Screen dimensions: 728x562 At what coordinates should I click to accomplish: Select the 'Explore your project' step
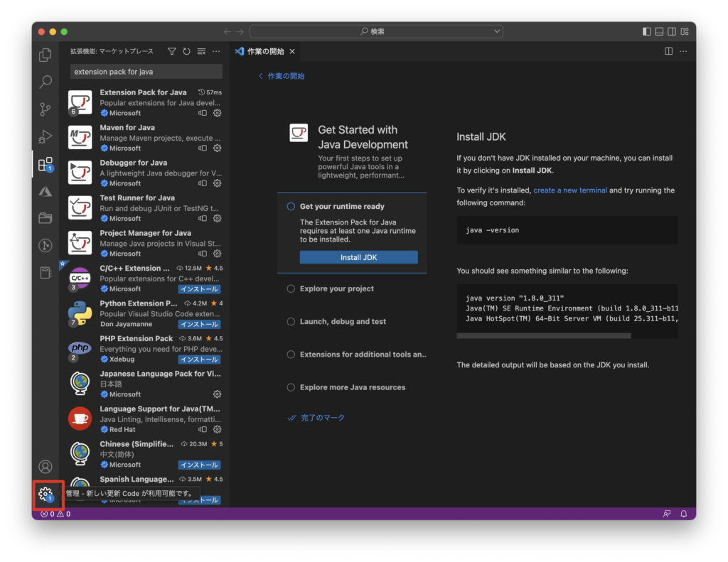pyautogui.click(x=336, y=289)
